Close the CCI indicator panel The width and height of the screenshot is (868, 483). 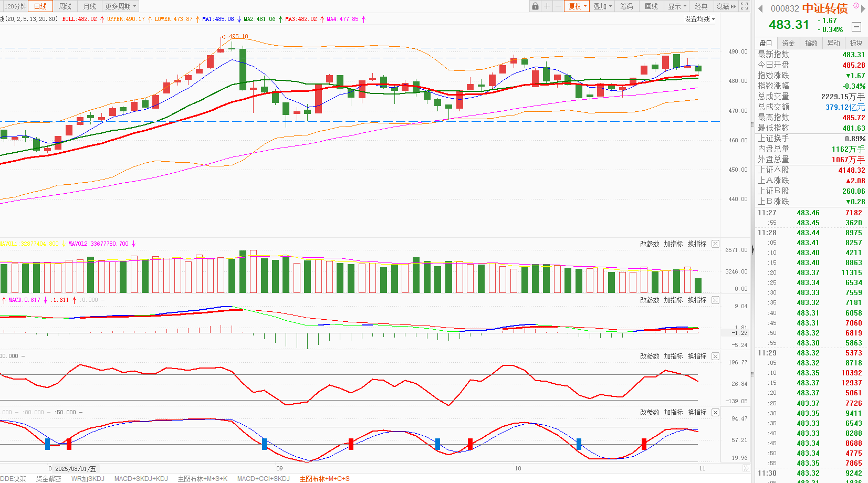[715, 356]
